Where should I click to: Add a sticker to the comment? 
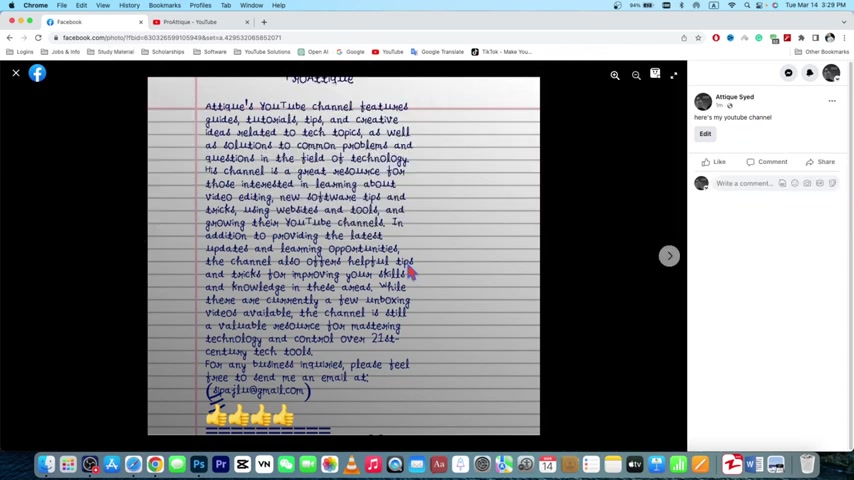tap(832, 184)
